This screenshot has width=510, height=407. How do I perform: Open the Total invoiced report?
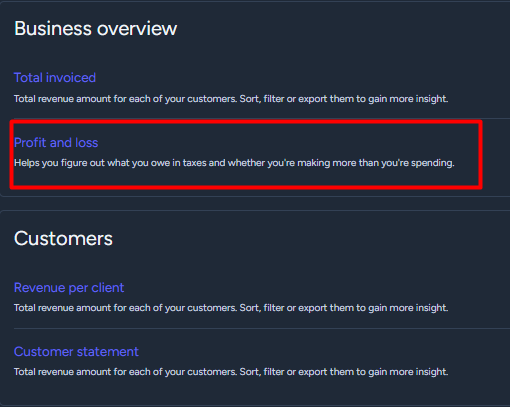pyautogui.click(x=55, y=78)
